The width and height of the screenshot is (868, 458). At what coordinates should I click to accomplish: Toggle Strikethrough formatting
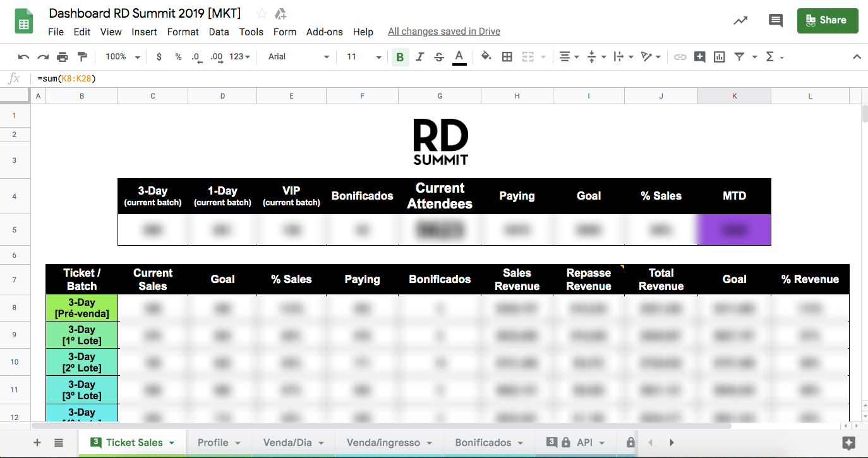pyautogui.click(x=439, y=57)
